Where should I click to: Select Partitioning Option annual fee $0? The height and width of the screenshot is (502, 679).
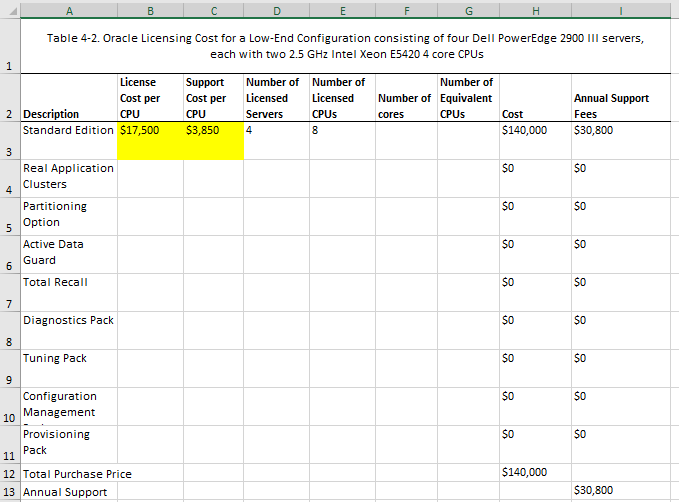[x=621, y=217]
